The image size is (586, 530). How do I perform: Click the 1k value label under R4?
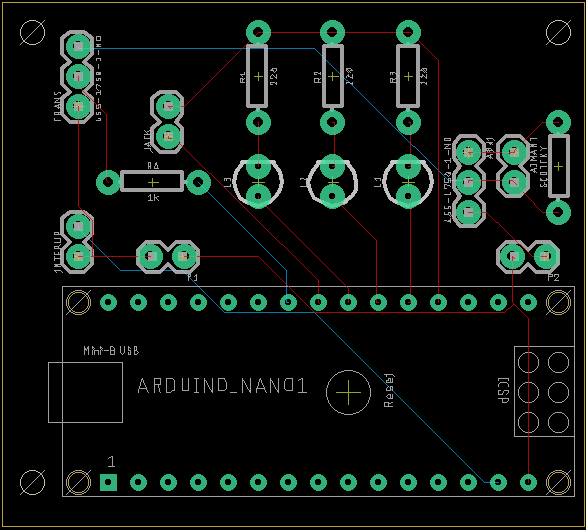[153, 198]
